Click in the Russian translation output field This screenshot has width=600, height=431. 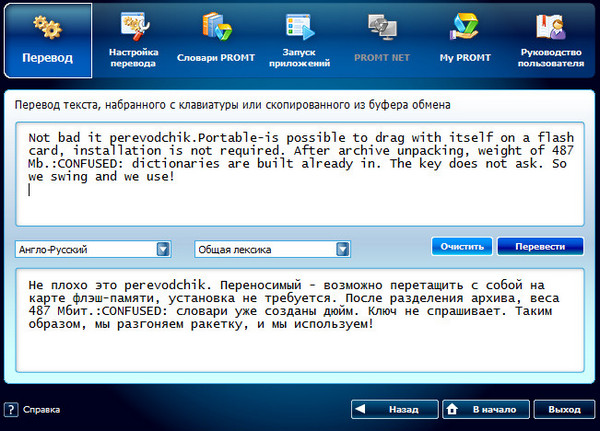coord(300,320)
